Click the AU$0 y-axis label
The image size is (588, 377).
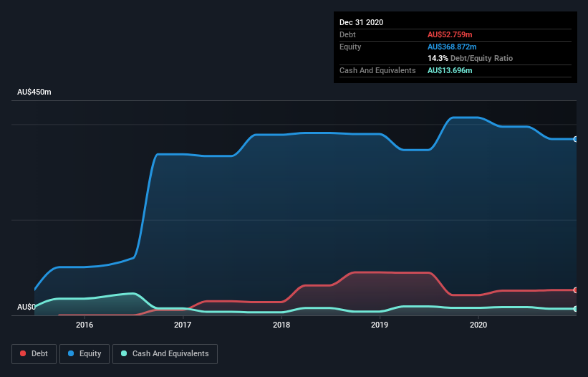tap(26, 307)
